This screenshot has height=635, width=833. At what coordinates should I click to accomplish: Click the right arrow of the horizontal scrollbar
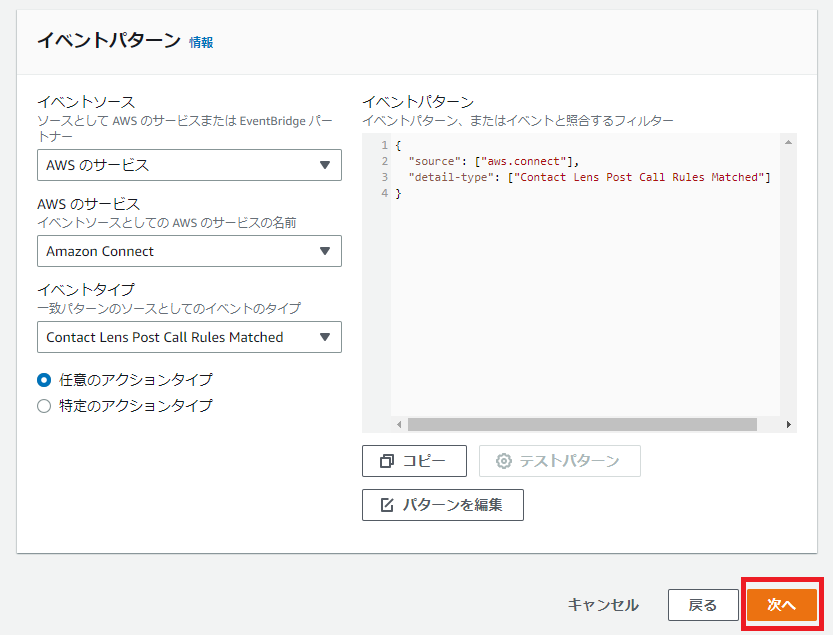788,423
